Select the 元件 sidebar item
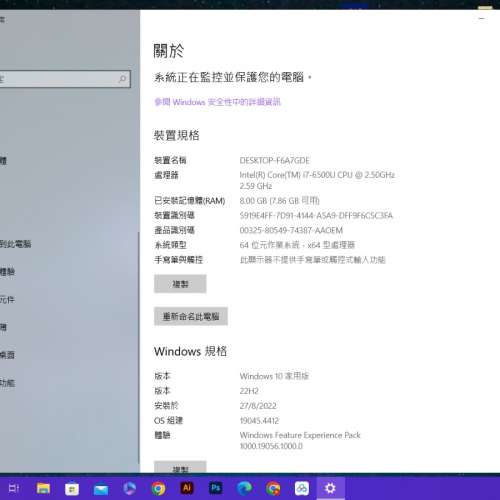The image size is (500, 500). [7, 300]
